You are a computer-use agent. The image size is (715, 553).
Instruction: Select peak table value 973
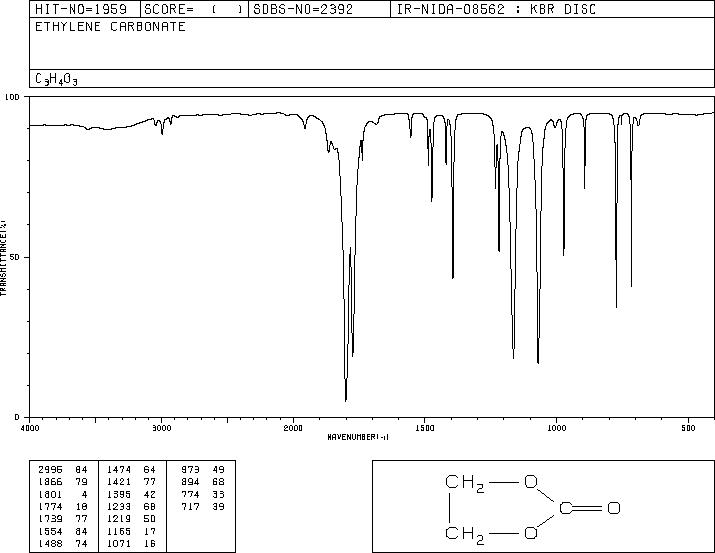190,470
